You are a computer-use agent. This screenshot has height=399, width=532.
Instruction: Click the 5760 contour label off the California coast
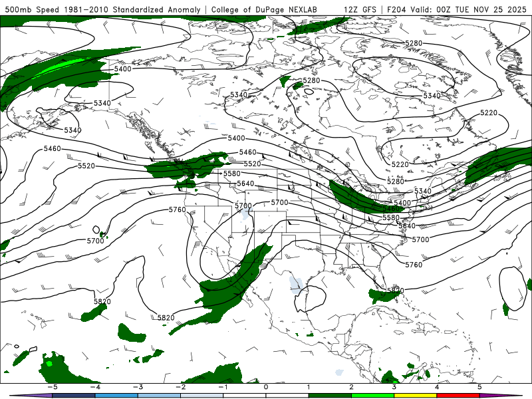(x=178, y=210)
